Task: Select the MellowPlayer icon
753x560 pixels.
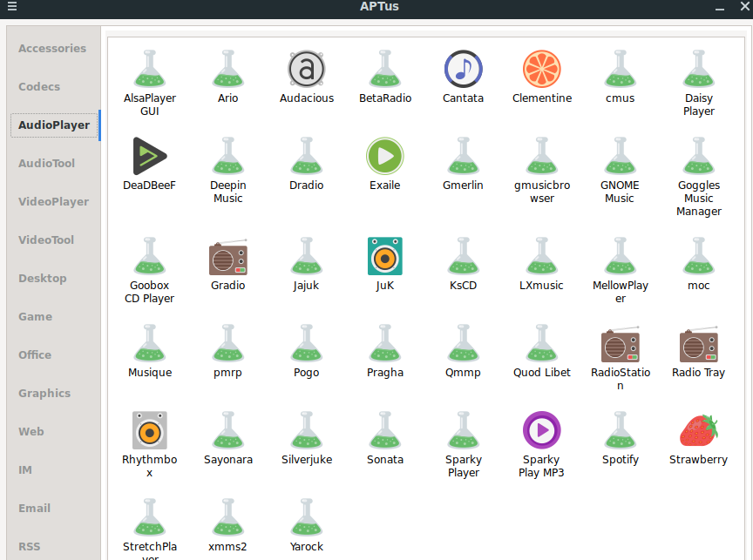Action: [x=620, y=256]
